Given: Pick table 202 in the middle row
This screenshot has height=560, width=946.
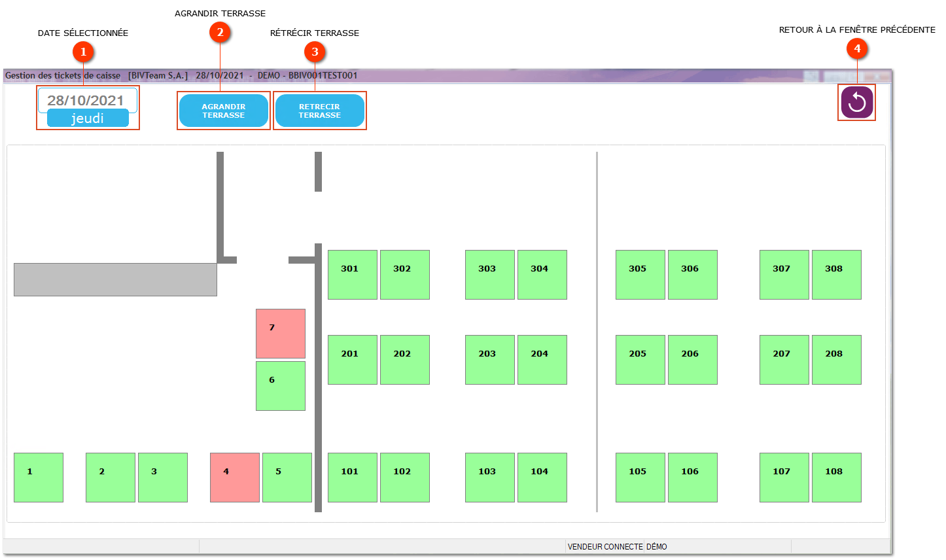Looking at the screenshot, I should point(404,360).
